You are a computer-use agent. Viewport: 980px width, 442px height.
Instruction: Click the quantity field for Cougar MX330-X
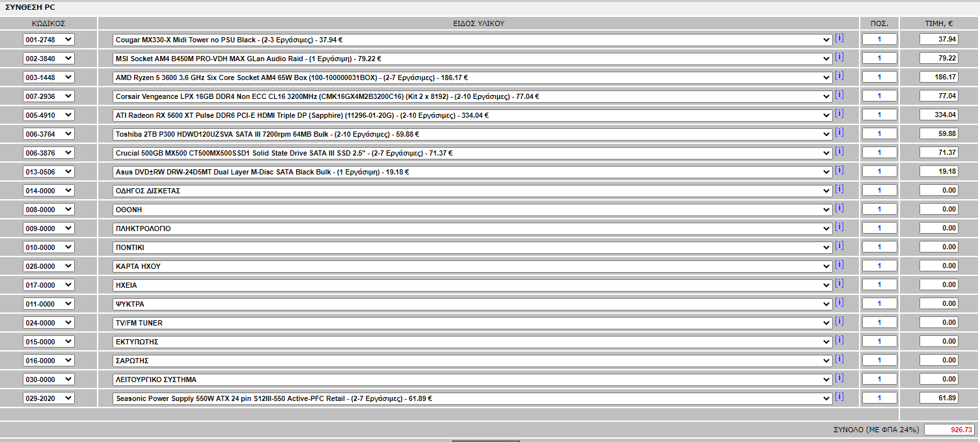[x=880, y=39]
